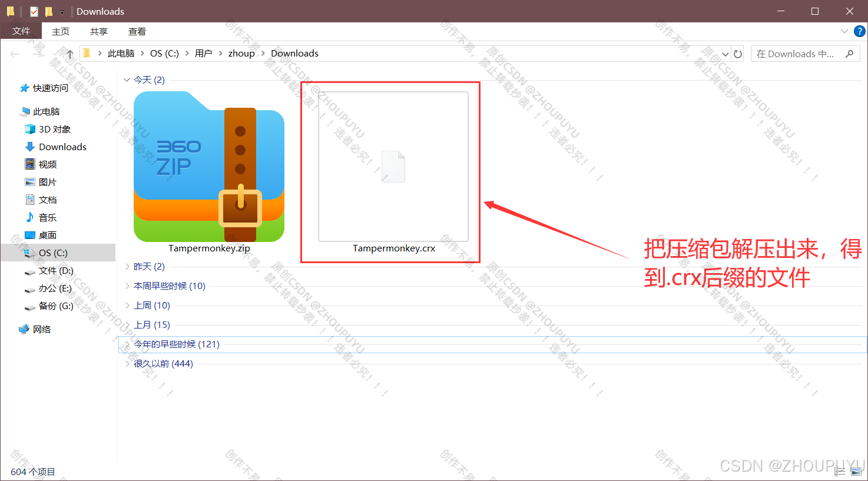The width and height of the screenshot is (868, 481).
Task: Refresh the Downloads folder view
Action: [738, 54]
